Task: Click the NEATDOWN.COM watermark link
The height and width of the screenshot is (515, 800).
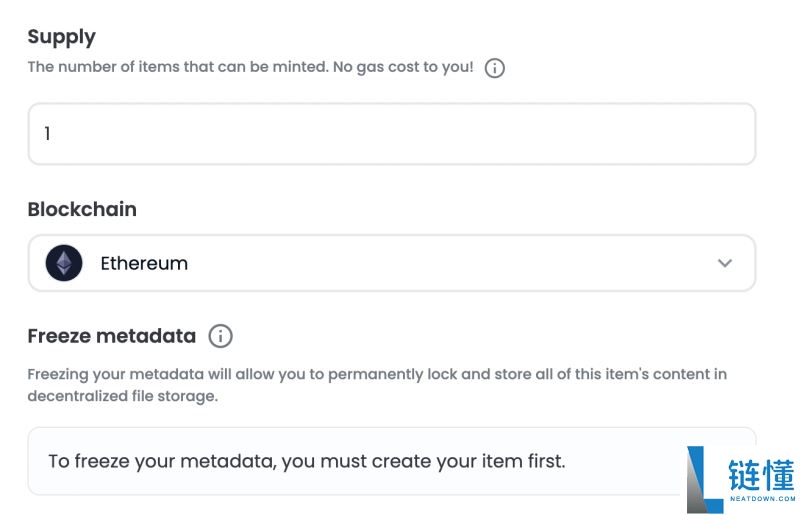Action: pos(762,499)
